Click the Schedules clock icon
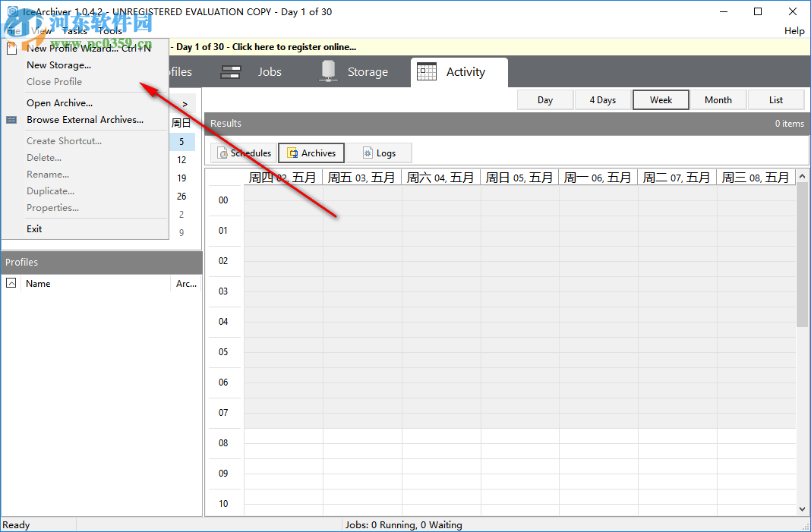This screenshot has height=532, width=811. pyautogui.click(x=223, y=153)
